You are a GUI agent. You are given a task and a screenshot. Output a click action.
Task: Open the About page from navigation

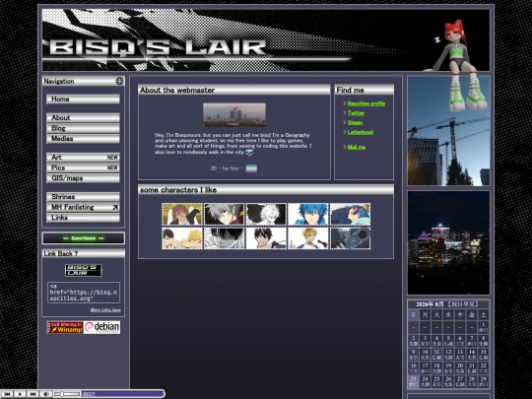(x=83, y=118)
